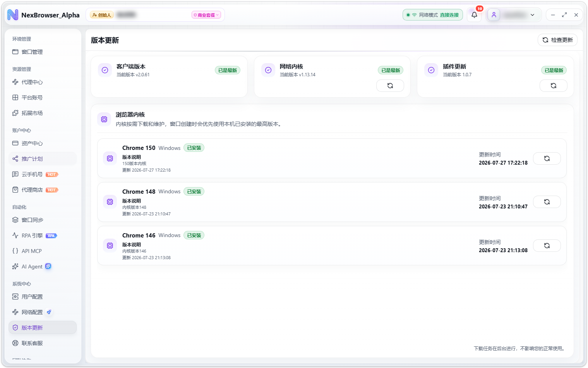The width and height of the screenshot is (588, 368).
Task: Click the 客户端版本 check icon
Action: coord(105,70)
